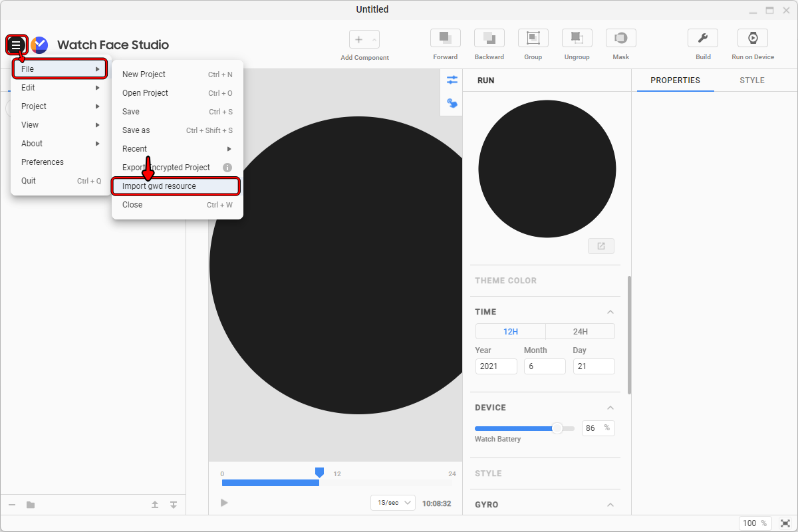This screenshot has height=532, width=798.
Task: Click the 10:08:32 time readout
Action: pos(437,503)
